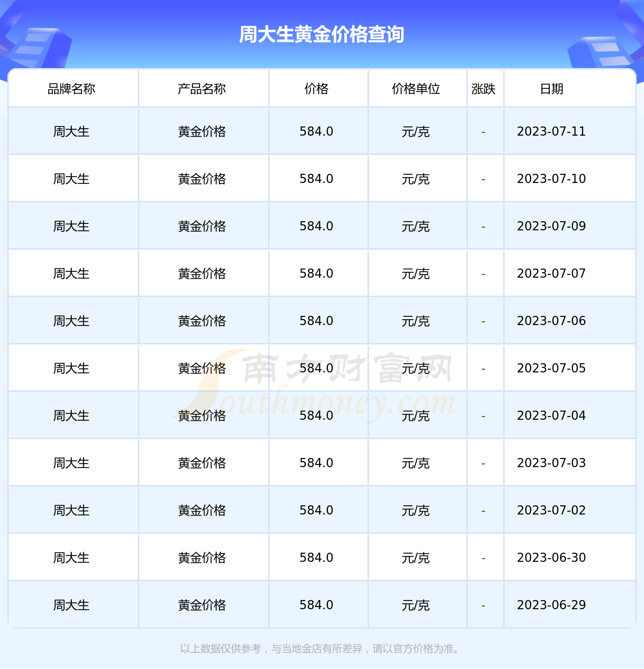The width and height of the screenshot is (644, 669).
Task: Click the date 2023-07-11
Action: 552,132
